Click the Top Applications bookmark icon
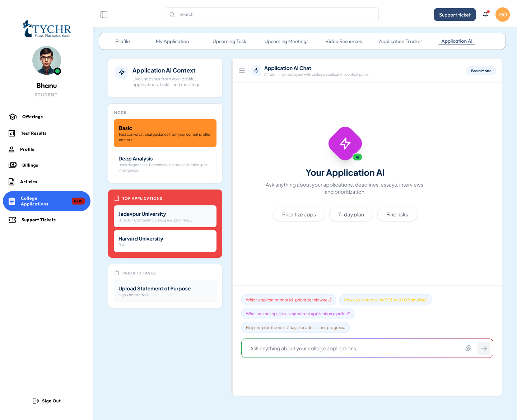The image size is (517, 420). coord(117,198)
